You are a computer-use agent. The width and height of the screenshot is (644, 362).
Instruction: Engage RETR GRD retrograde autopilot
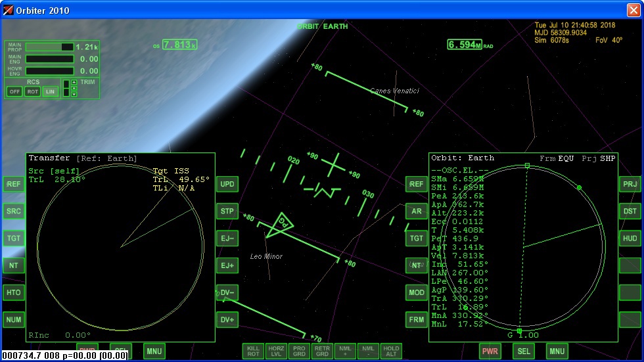(x=322, y=351)
